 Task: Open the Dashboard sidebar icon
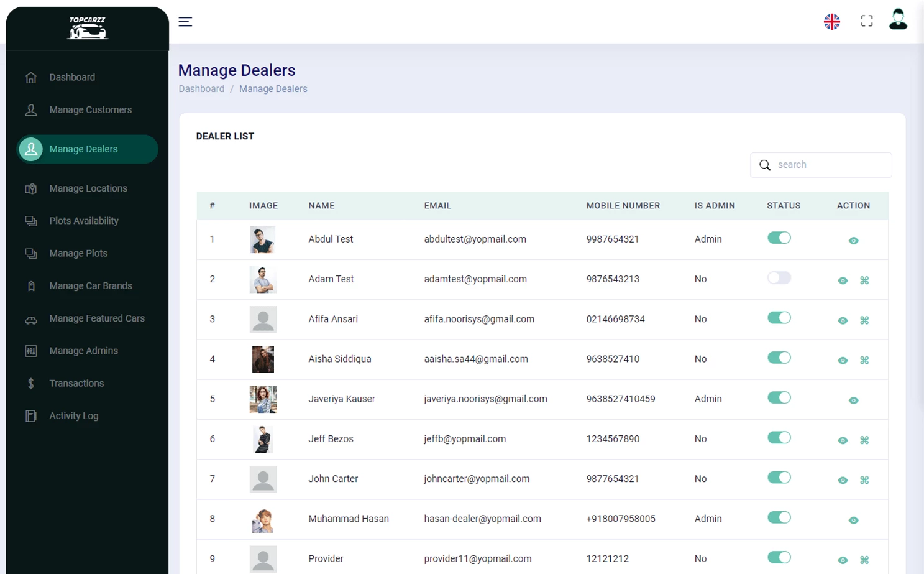(x=30, y=77)
